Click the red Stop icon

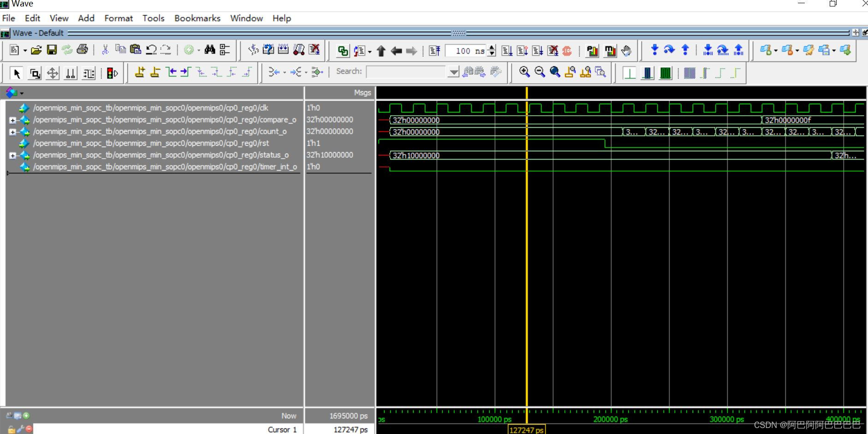click(x=567, y=51)
